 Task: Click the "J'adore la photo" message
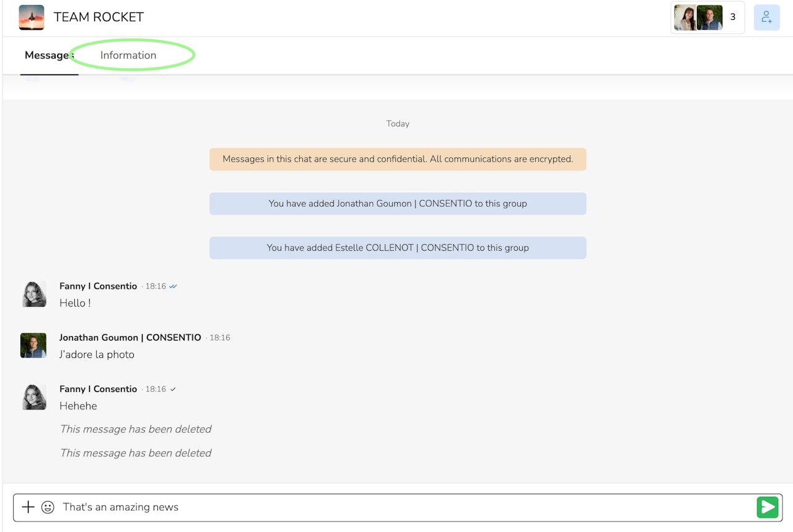coord(97,355)
